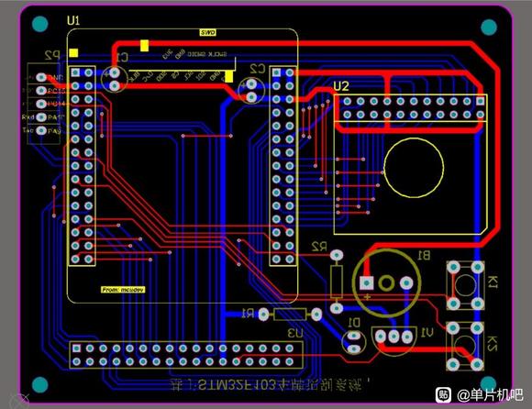This screenshot has height=409, width=532.
Task: Select the upper pad of LED D1
Action: pos(354,336)
